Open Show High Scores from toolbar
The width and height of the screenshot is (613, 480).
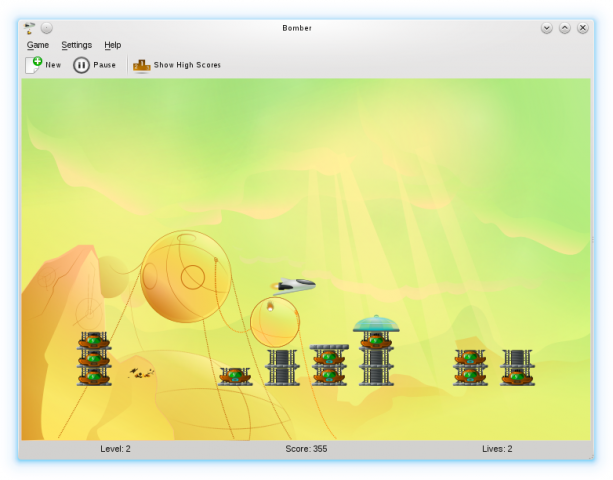(x=177, y=65)
